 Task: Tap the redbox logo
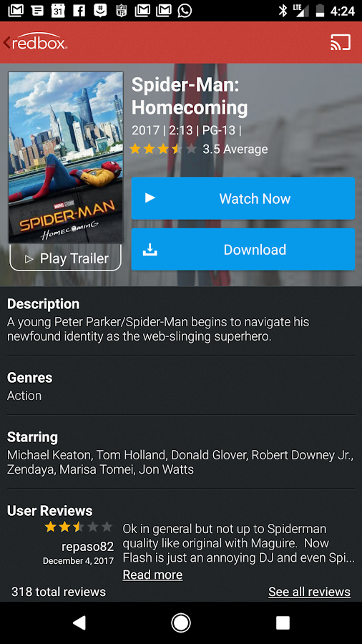[39, 42]
